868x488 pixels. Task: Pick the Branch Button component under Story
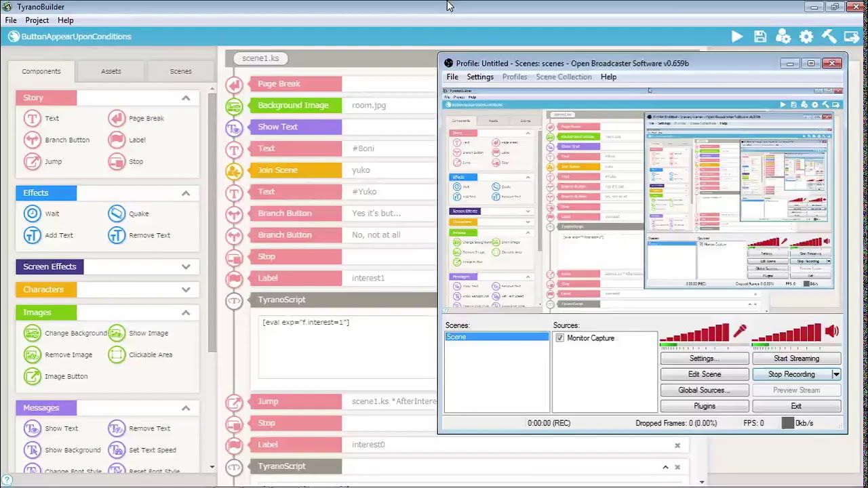(x=57, y=140)
